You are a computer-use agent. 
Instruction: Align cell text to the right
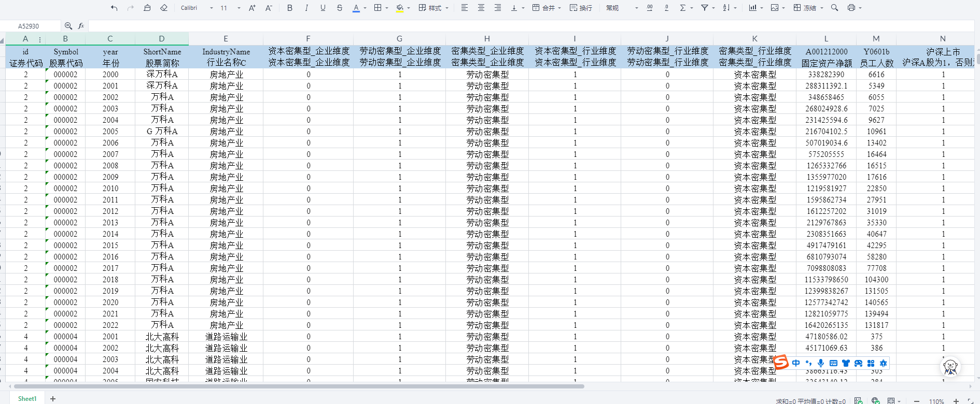[498, 8]
